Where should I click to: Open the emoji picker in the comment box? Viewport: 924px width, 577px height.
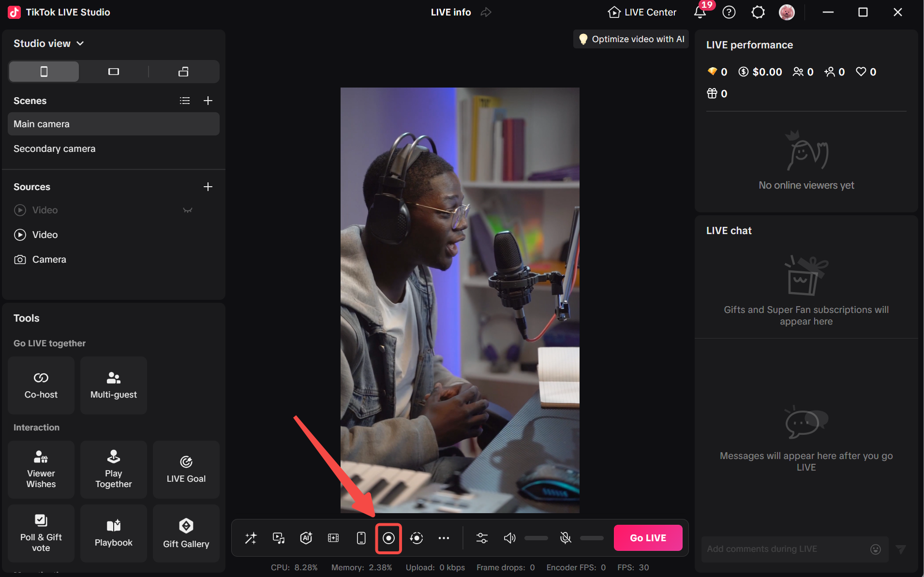tap(876, 549)
